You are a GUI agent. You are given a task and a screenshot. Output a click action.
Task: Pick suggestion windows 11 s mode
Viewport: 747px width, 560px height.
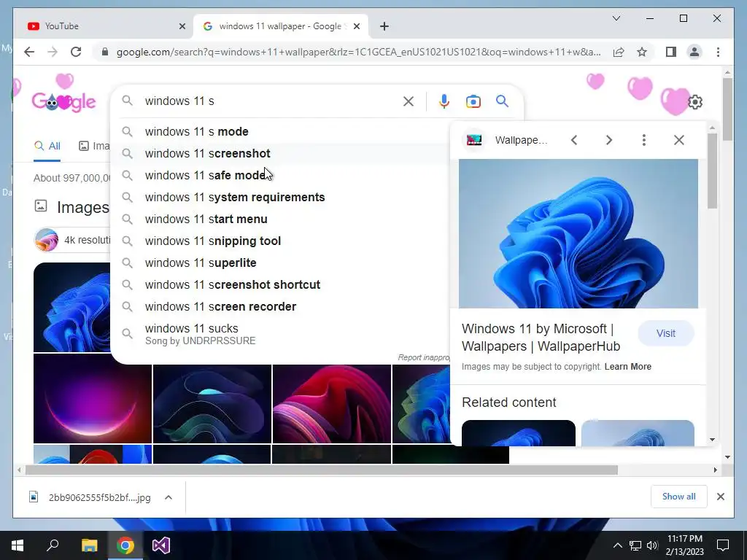point(280,131)
